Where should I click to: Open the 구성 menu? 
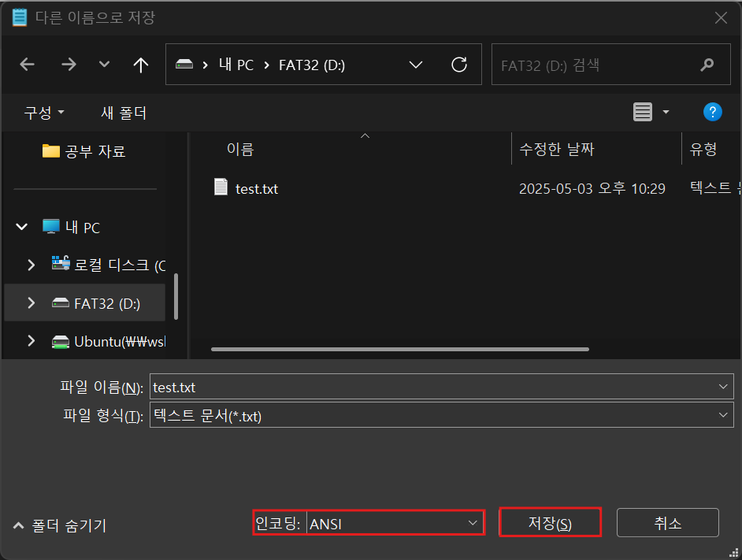click(x=44, y=113)
